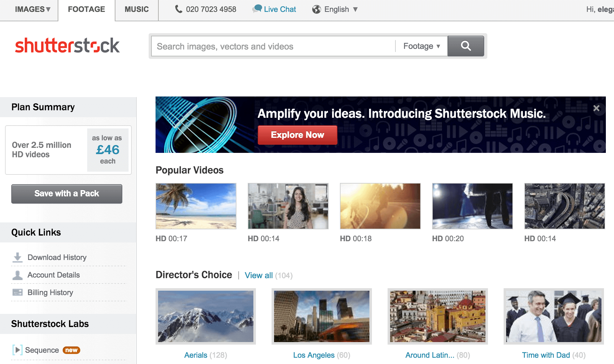
Task: Launch Sequence from Shutterstock Labs
Action: point(42,350)
